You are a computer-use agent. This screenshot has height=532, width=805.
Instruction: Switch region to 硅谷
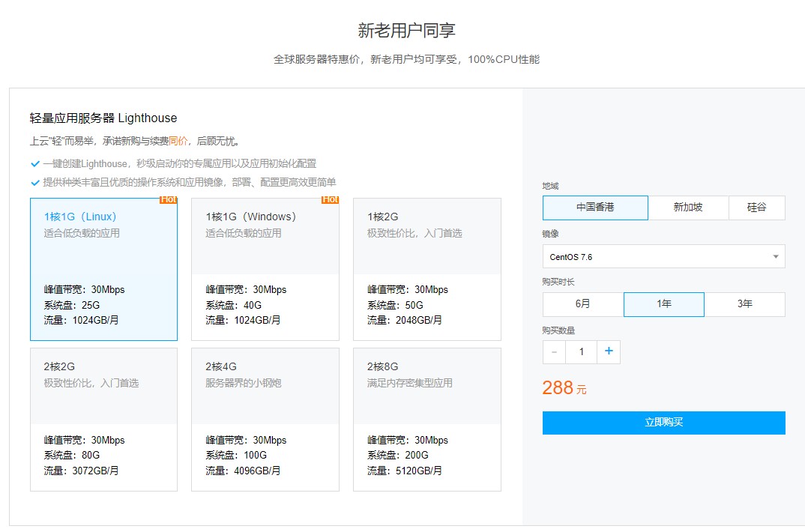[x=757, y=208]
